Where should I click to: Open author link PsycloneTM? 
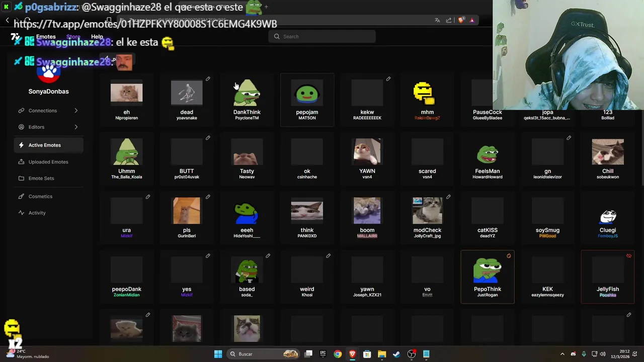[x=247, y=118]
